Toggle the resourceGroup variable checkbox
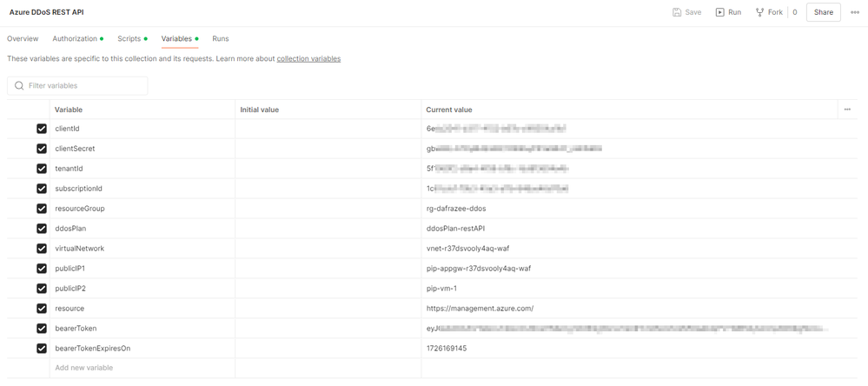 [42, 209]
